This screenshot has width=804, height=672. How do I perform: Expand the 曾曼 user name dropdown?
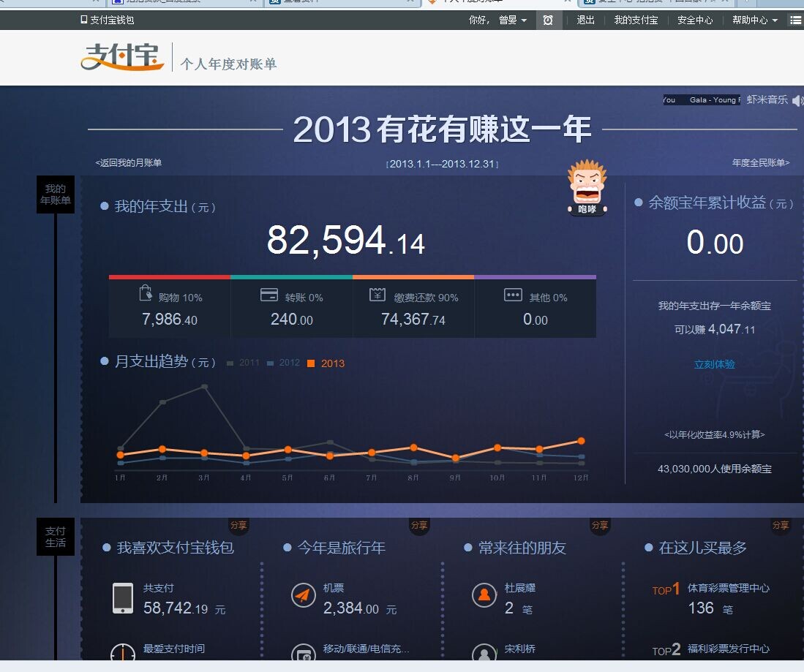click(x=512, y=20)
